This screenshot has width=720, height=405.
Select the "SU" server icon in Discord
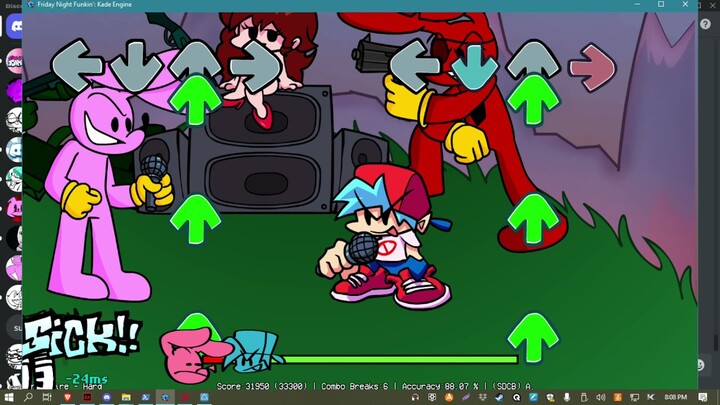tap(16, 328)
